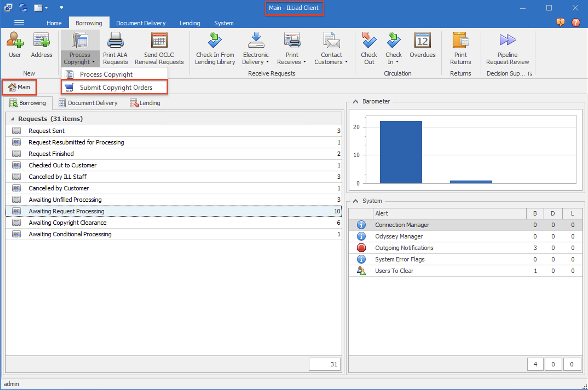Launch Pipeline Request Review
The image size is (588, 390).
coord(507,48)
